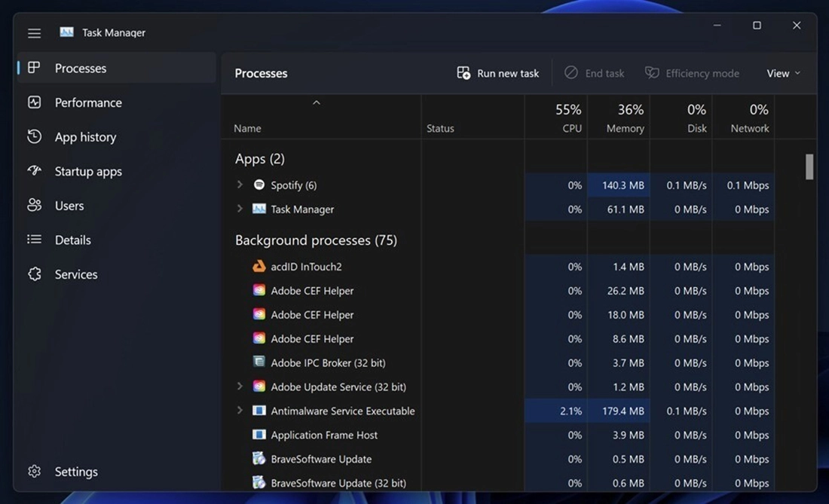The image size is (829, 504).
Task: Click the Run new task icon
Action: (x=463, y=73)
